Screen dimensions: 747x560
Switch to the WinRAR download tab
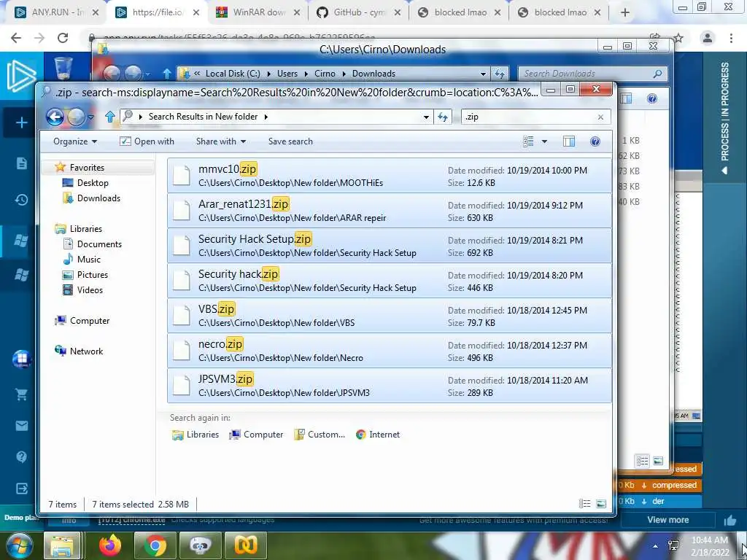[258, 13]
